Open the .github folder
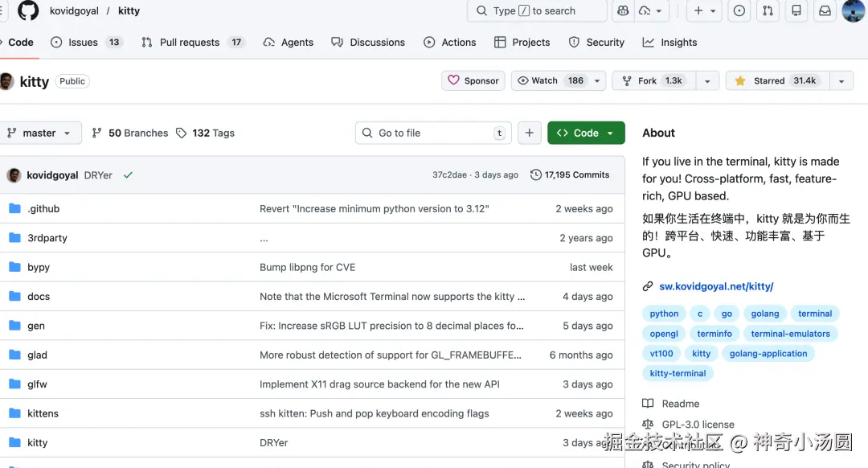 pyautogui.click(x=43, y=209)
